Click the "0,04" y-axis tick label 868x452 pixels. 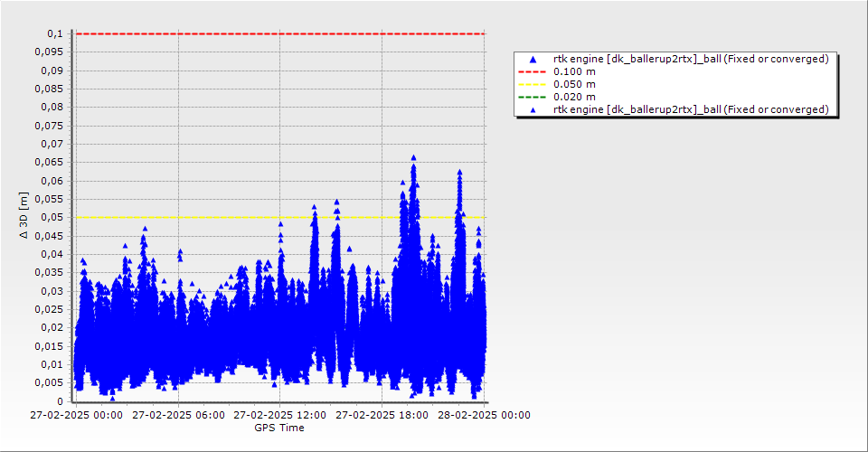click(52, 255)
